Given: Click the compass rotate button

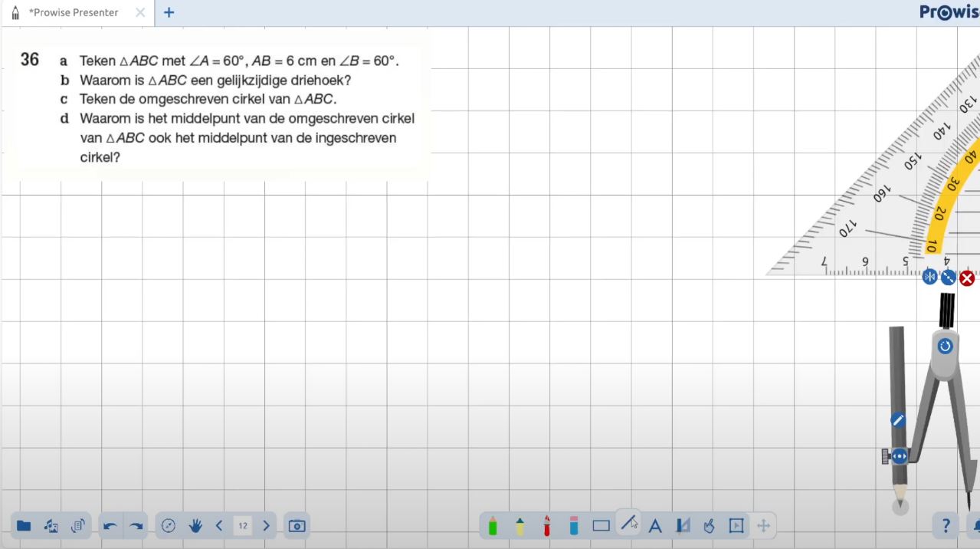Looking at the screenshot, I should tap(945, 346).
